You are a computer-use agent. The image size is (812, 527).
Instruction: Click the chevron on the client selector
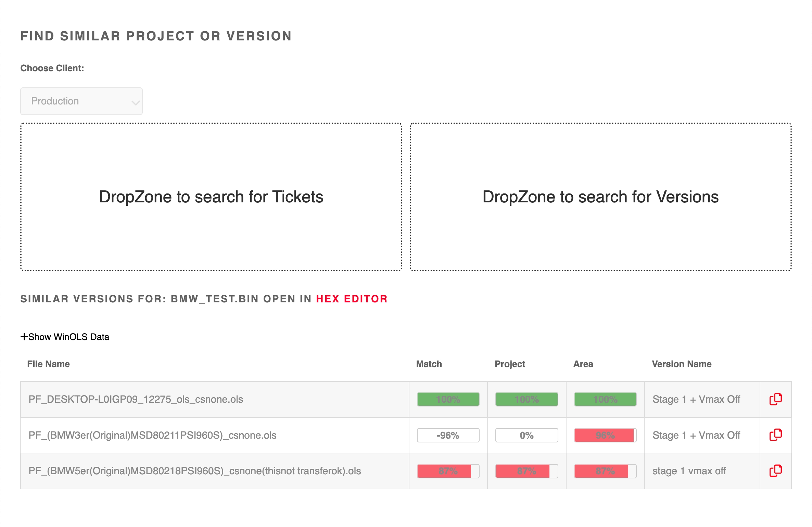point(135,102)
